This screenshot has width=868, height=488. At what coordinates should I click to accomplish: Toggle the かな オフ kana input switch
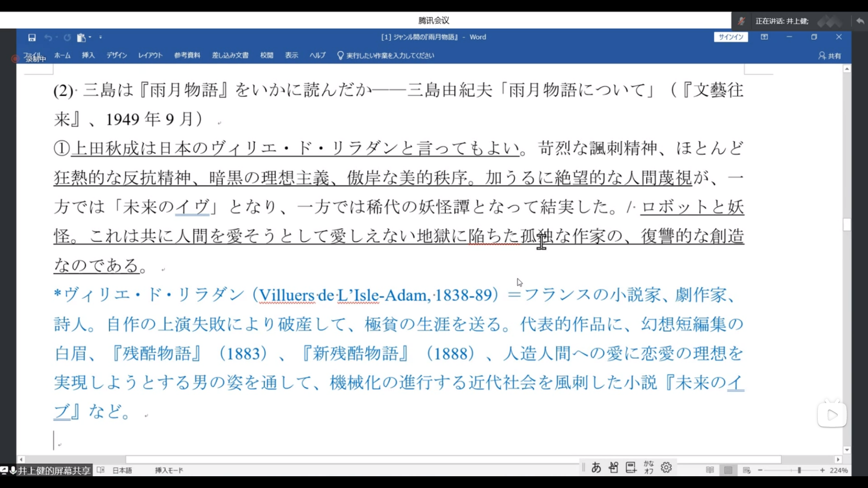(649, 467)
